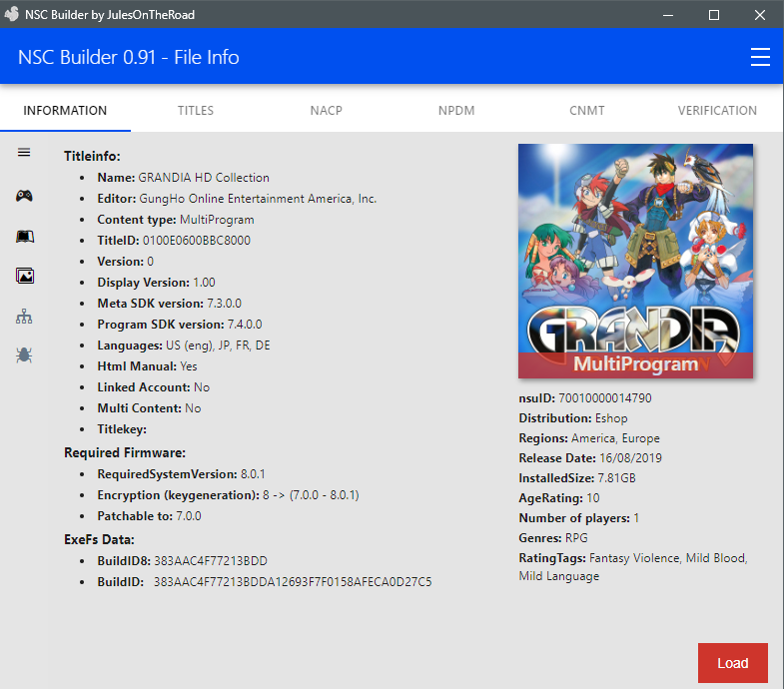Click the Meta SDK version 7.3.0.0 entry

pos(169,304)
